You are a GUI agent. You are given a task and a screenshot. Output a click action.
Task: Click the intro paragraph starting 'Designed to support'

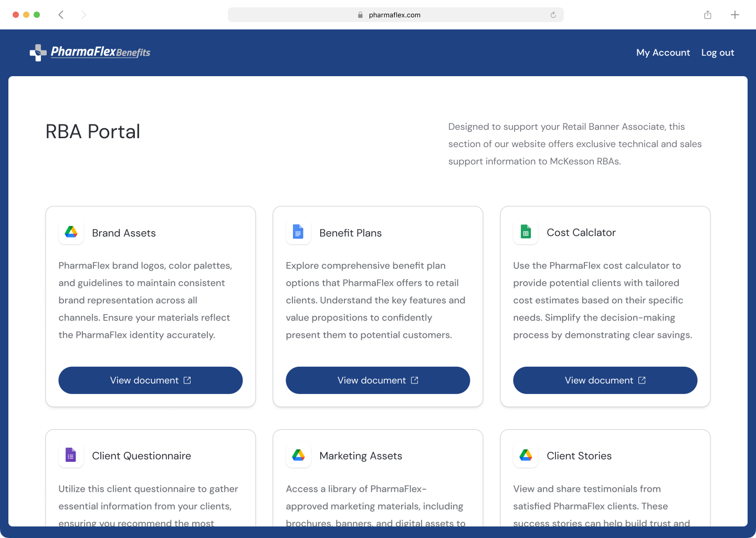pos(575,144)
